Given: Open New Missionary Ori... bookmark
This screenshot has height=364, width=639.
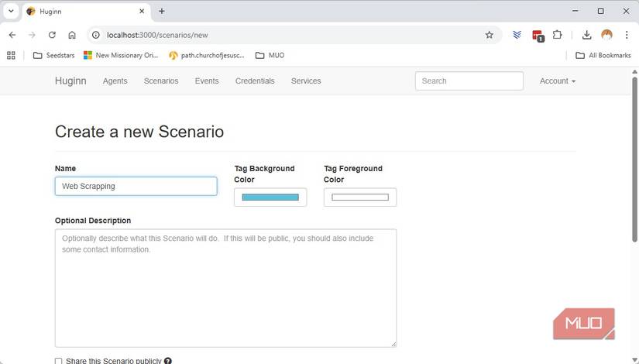Looking at the screenshot, I should click(x=121, y=56).
